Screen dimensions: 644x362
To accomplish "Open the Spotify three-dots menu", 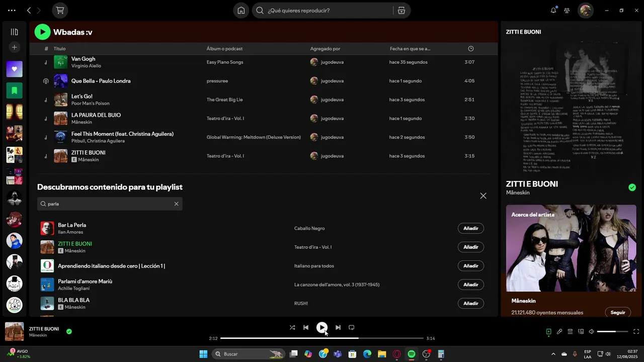I will (12, 10).
